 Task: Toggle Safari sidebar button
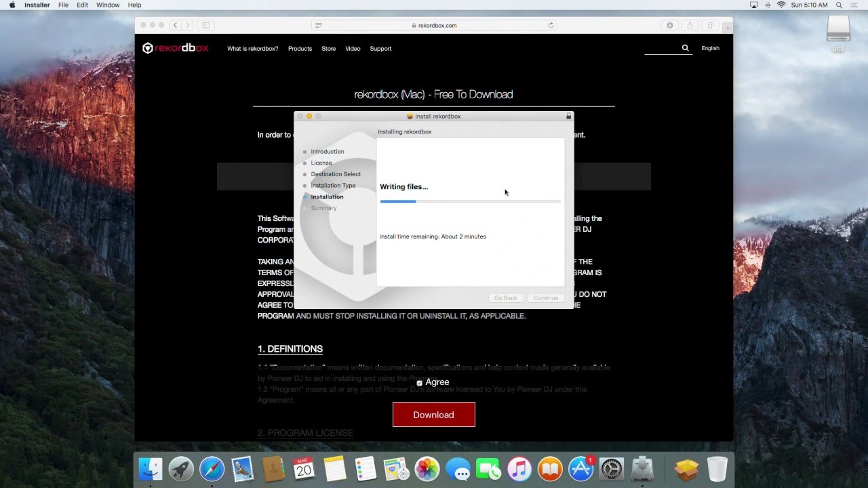point(205,25)
